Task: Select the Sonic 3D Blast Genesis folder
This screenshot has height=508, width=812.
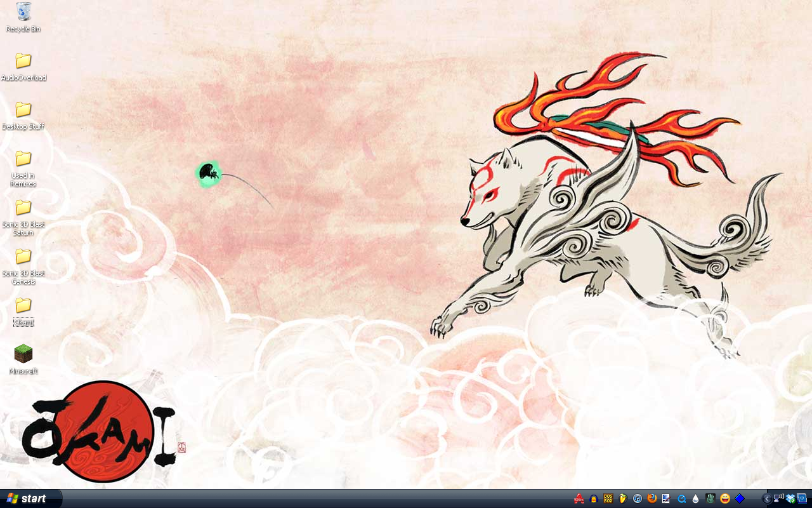Action: [x=23, y=257]
